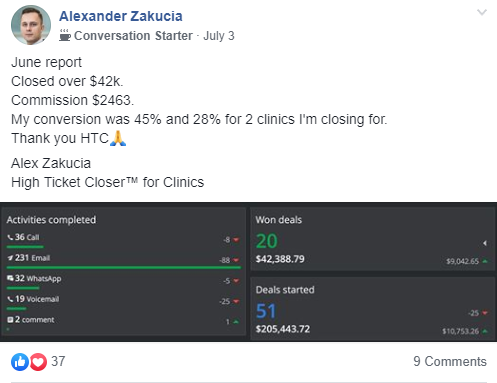Click the blue Like reaction icon
The image size is (497, 383).
pyautogui.click(x=20, y=362)
